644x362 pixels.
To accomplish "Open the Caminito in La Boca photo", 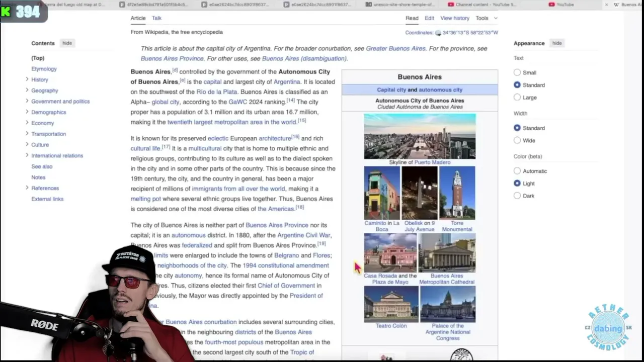I will tap(382, 193).
